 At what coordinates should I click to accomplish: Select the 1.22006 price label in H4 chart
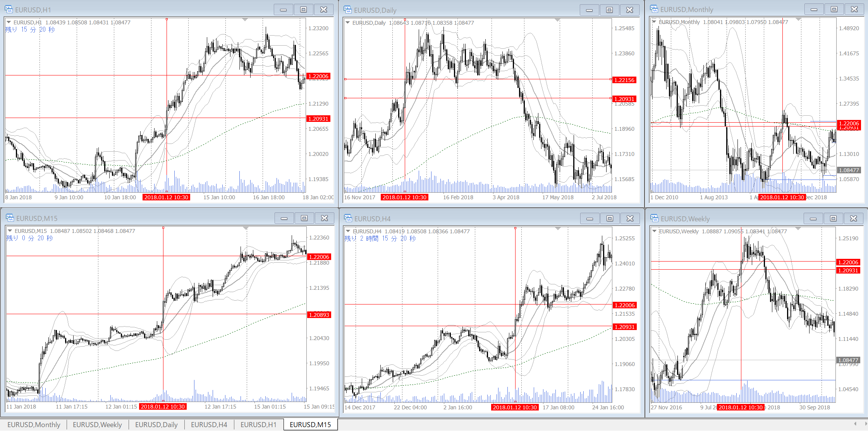point(624,305)
